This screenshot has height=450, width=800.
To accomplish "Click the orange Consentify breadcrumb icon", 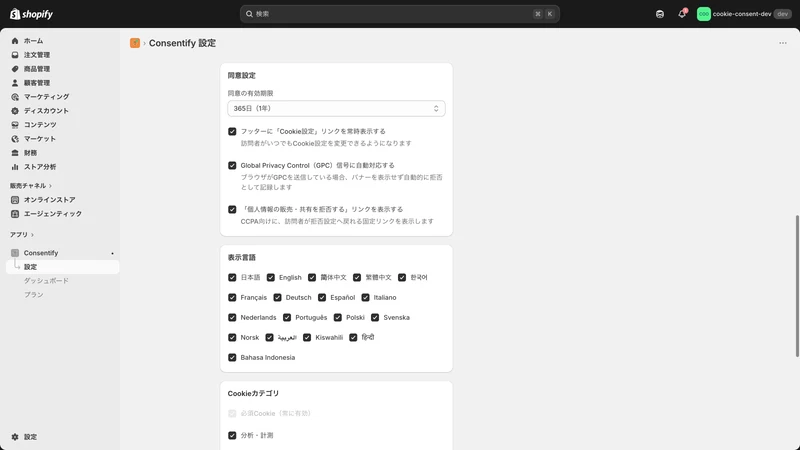I will [135, 43].
